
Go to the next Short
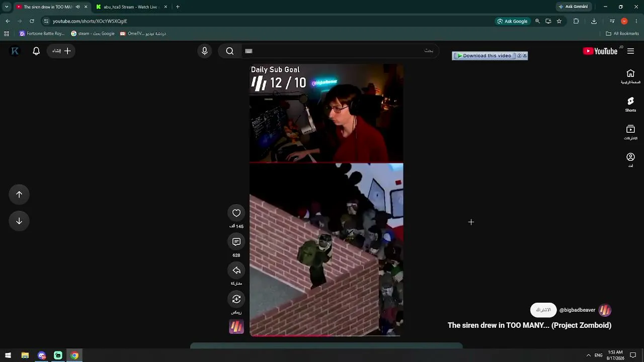(19, 221)
